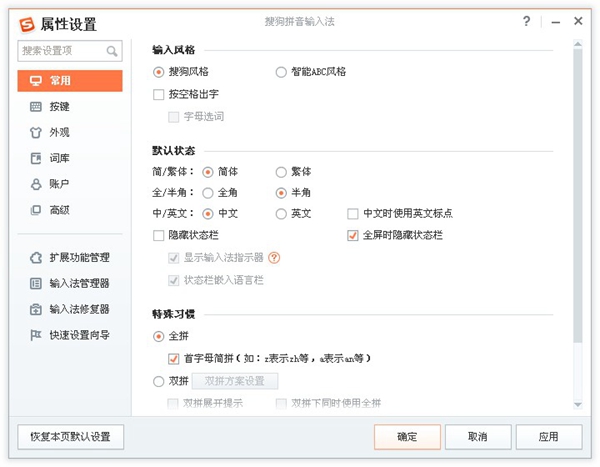Switch to 按键 settings tab
Image resolution: width=600 pixels, height=467 pixels.
pos(70,107)
